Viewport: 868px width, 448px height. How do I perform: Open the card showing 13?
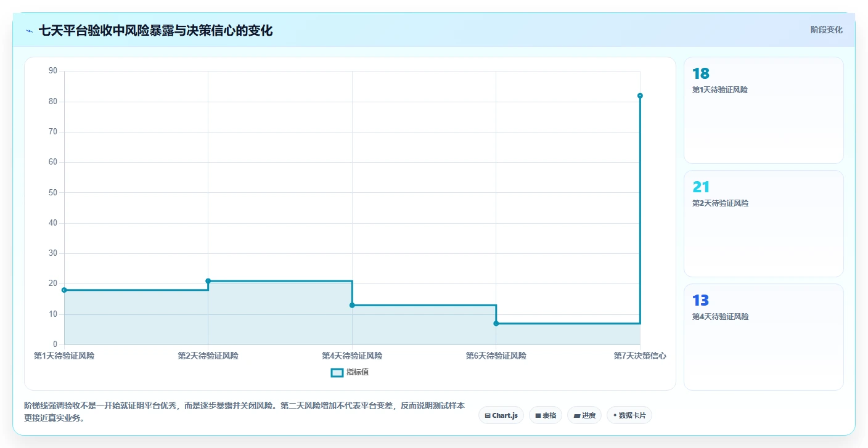(x=764, y=337)
